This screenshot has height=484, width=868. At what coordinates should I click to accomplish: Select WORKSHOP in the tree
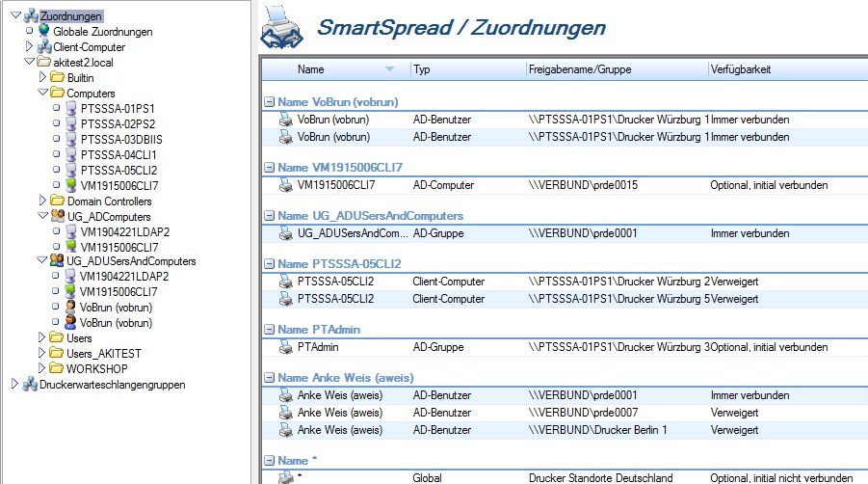point(97,369)
